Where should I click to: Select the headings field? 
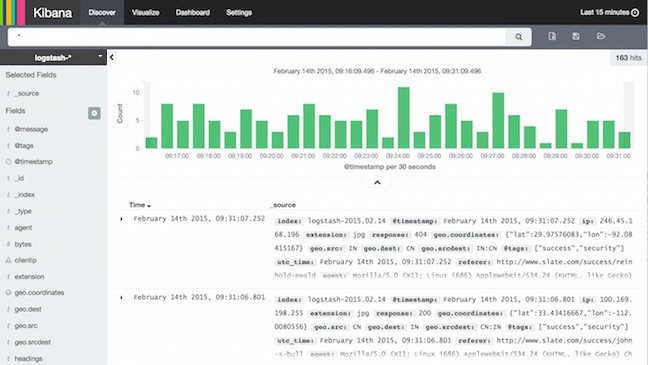point(29,358)
